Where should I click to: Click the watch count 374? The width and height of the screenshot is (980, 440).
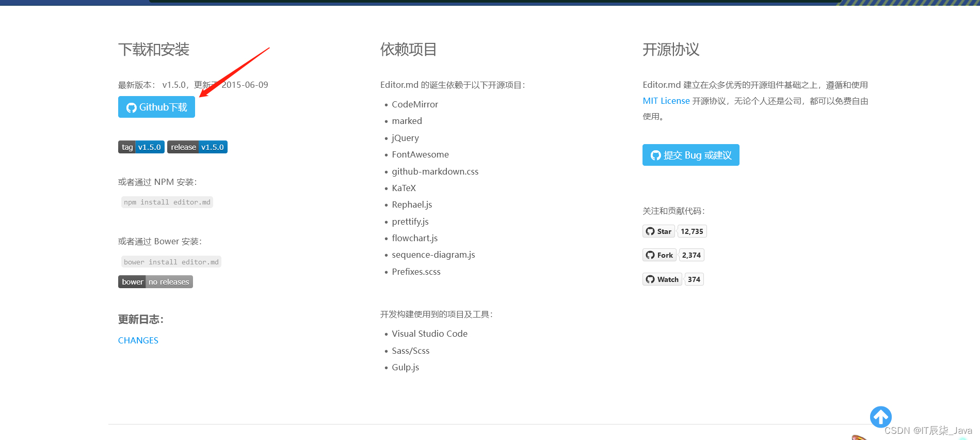tap(694, 279)
